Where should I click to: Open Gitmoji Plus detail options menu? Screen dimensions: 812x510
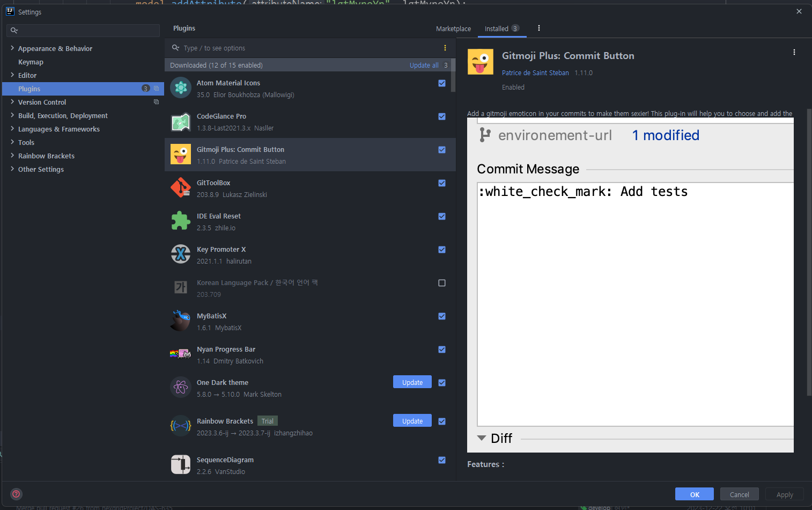pyautogui.click(x=794, y=52)
